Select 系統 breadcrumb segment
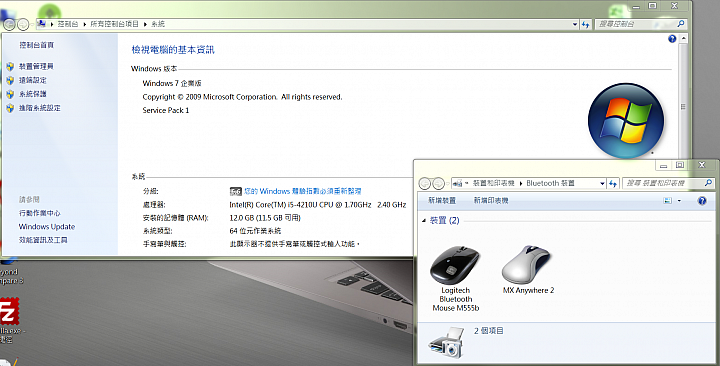The image size is (720, 366). [x=158, y=24]
